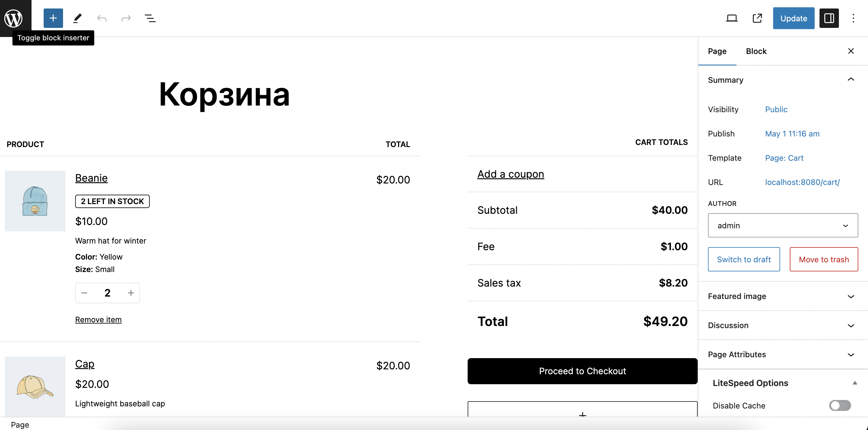This screenshot has height=430, width=868.
Task: Click the Switch to draft button
Action: coord(744,259)
